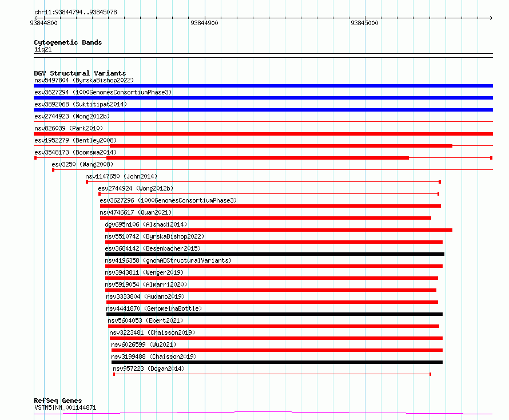Click the nsv5497804 (ByrskaBishop2022) variant label
509x420 pixels.
click(x=84, y=80)
